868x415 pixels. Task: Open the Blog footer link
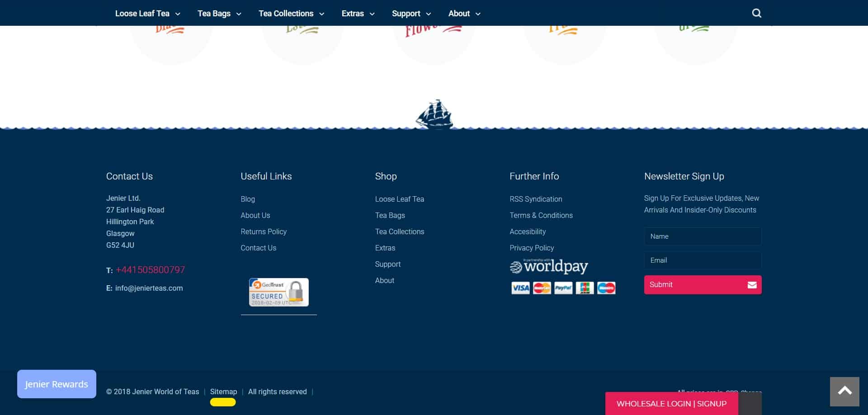pyautogui.click(x=248, y=199)
